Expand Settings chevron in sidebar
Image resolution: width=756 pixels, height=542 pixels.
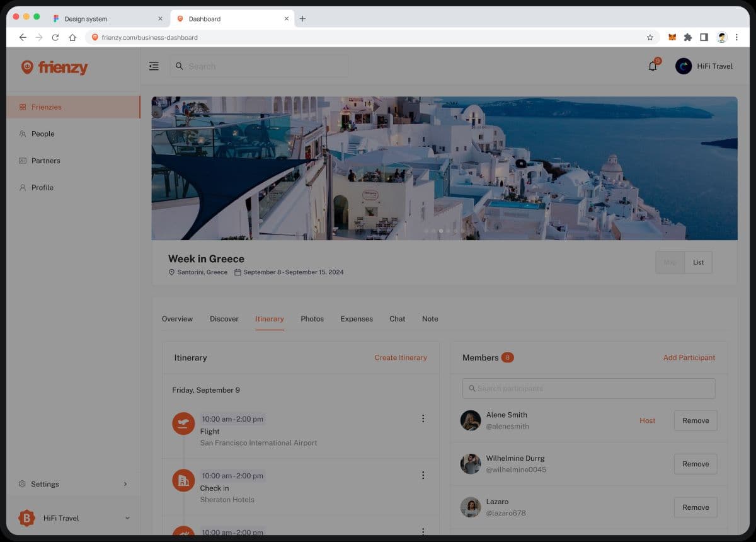(125, 484)
